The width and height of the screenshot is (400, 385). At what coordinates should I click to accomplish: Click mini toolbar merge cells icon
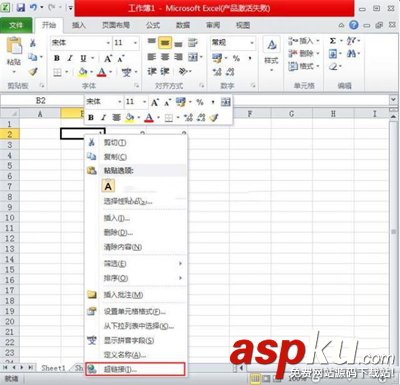226,102
